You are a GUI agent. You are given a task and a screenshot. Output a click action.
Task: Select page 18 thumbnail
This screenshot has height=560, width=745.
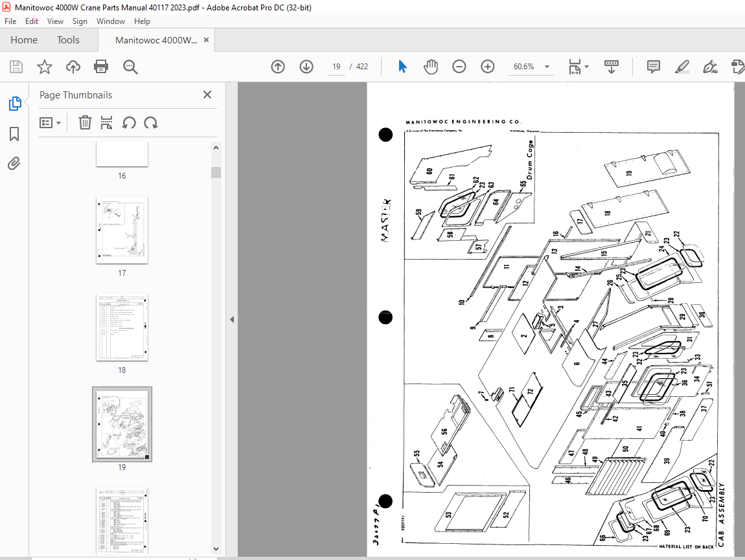tap(122, 328)
